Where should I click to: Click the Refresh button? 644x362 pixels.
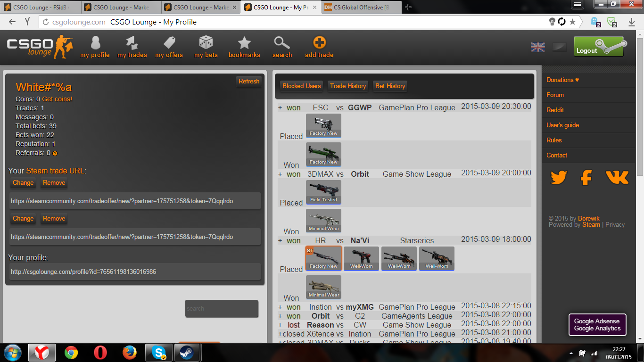248,81
